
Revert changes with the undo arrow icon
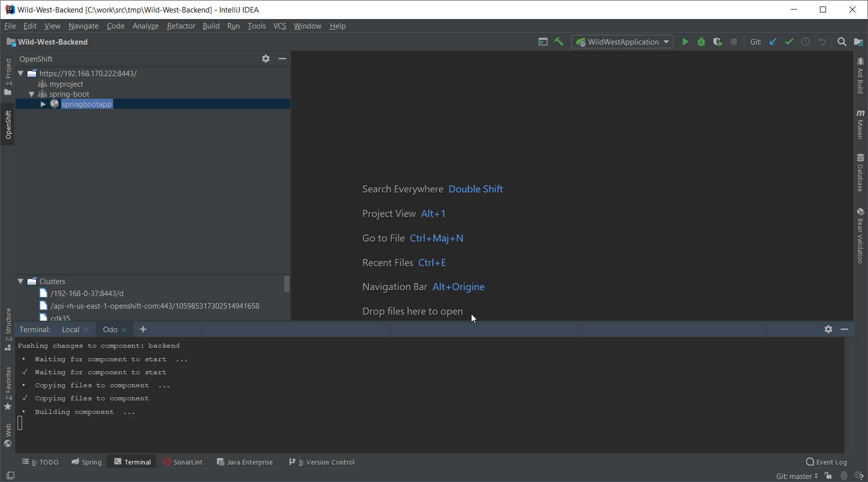(x=821, y=42)
